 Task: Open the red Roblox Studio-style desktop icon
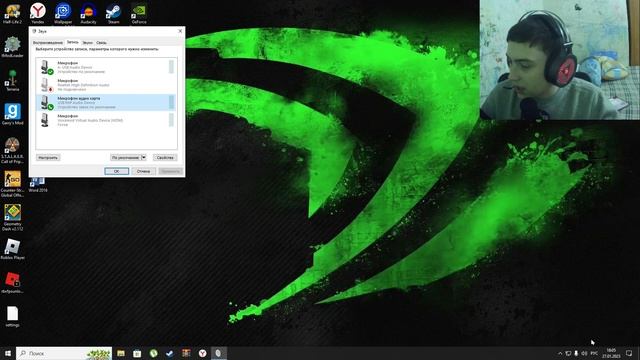(x=12, y=282)
